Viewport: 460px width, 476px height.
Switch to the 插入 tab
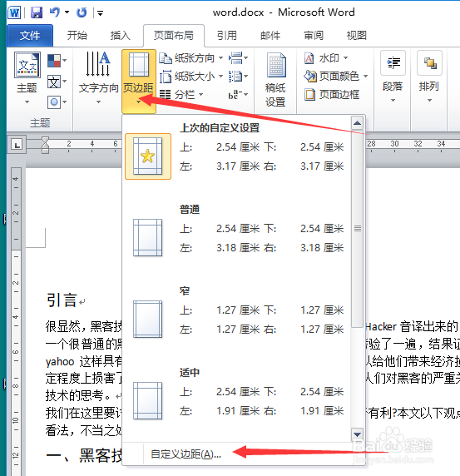tap(120, 36)
